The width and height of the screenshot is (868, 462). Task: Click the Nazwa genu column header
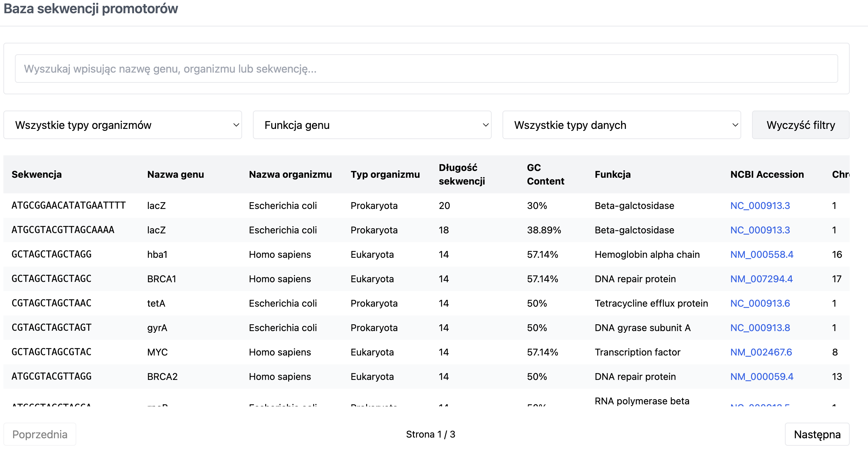click(x=176, y=174)
